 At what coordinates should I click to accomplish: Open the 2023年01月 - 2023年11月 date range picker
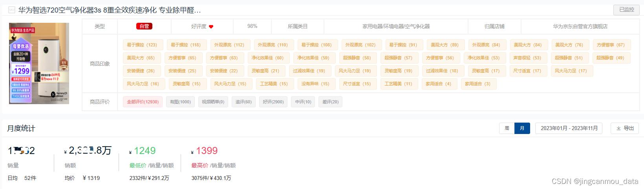coord(569,128)
